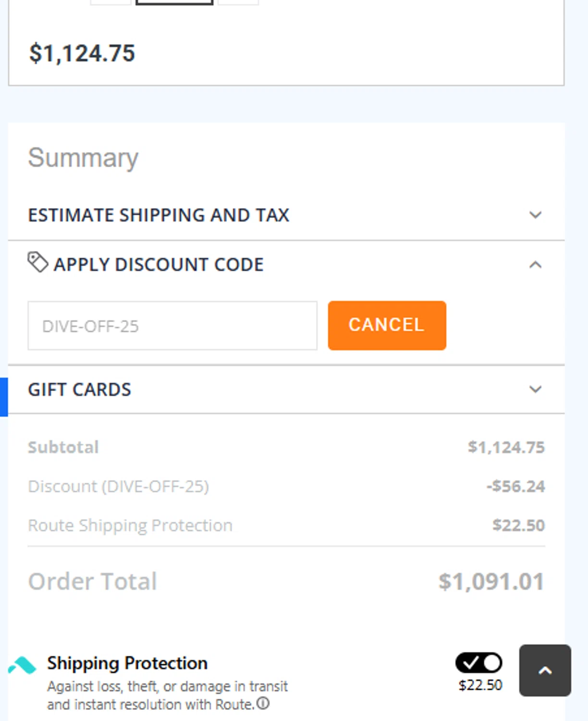This screenshot has height=721, width=588.
Task: Click the Shipping Protection title text
Action: tap(127, 663)
